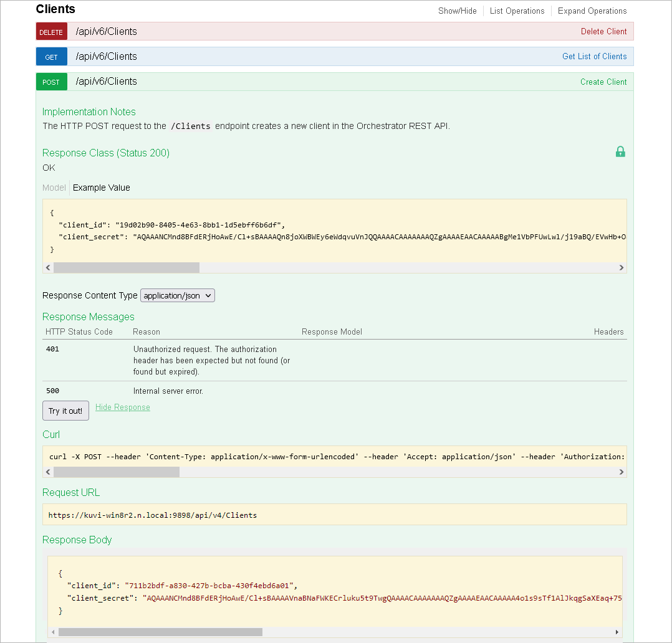Click the Clients section heading

55,9
